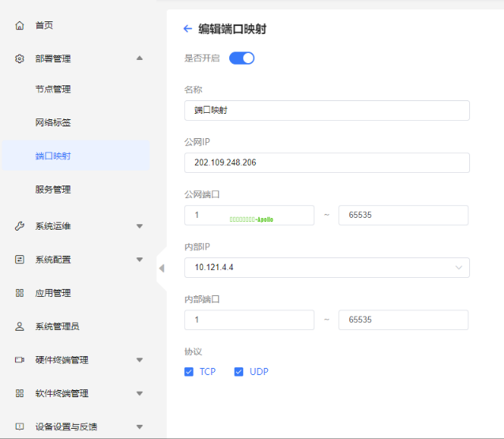Click the back arrow next to 编辑端口映射
Screen dimensions: 504x439
click(187, 29)
